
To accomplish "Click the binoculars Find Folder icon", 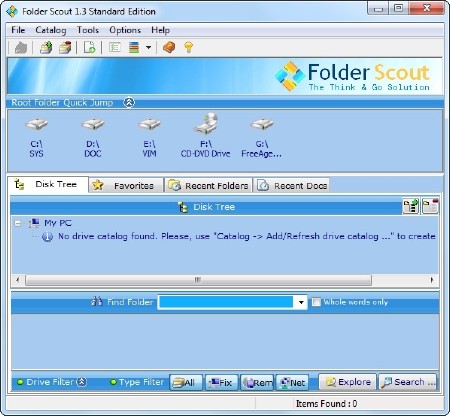I will click(x=97, y=301).
